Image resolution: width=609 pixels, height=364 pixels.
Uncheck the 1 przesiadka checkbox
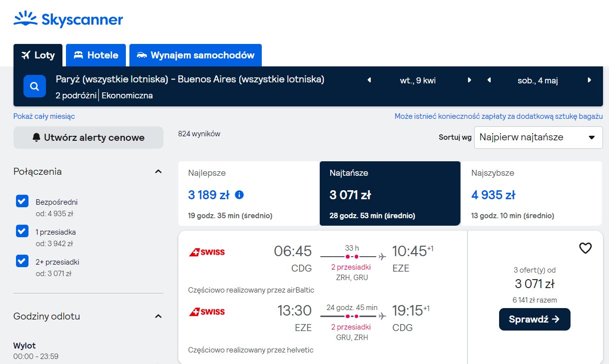coord(22,231)
